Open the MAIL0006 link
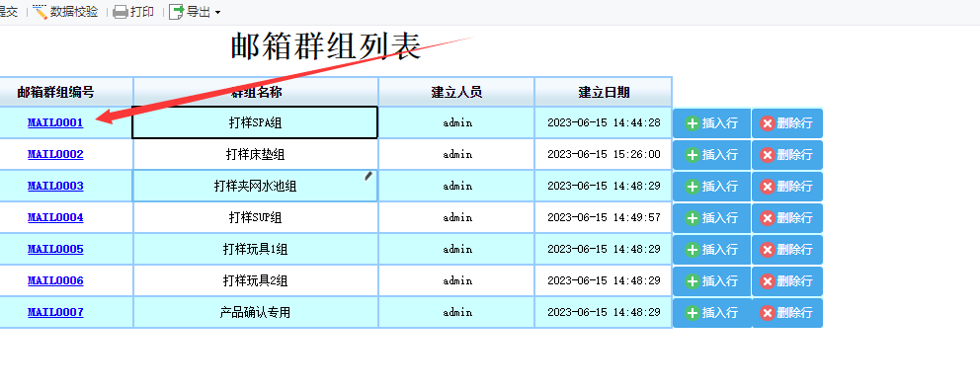980x392 pixels. [x=55, y=280]
